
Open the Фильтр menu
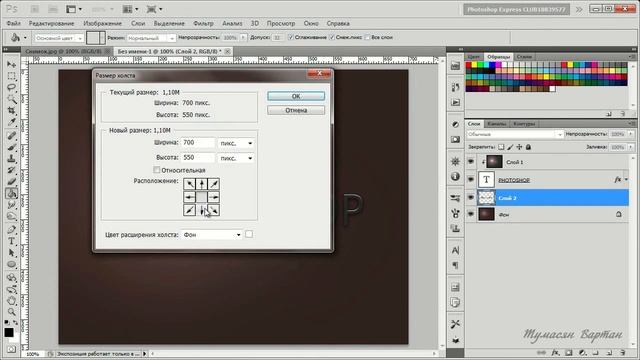203,23
